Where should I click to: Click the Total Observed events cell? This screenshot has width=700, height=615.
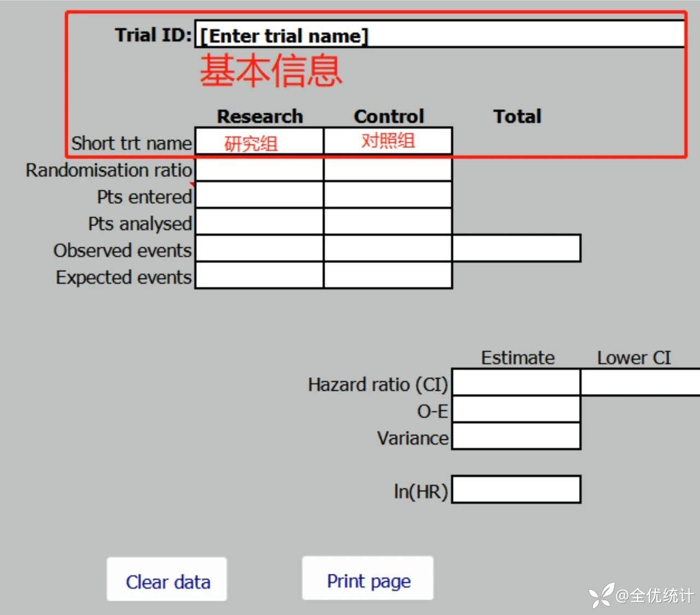coord(516,249)
